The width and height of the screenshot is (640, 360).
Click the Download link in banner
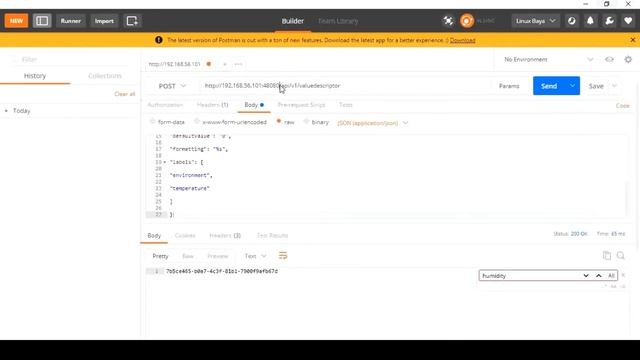462,40
